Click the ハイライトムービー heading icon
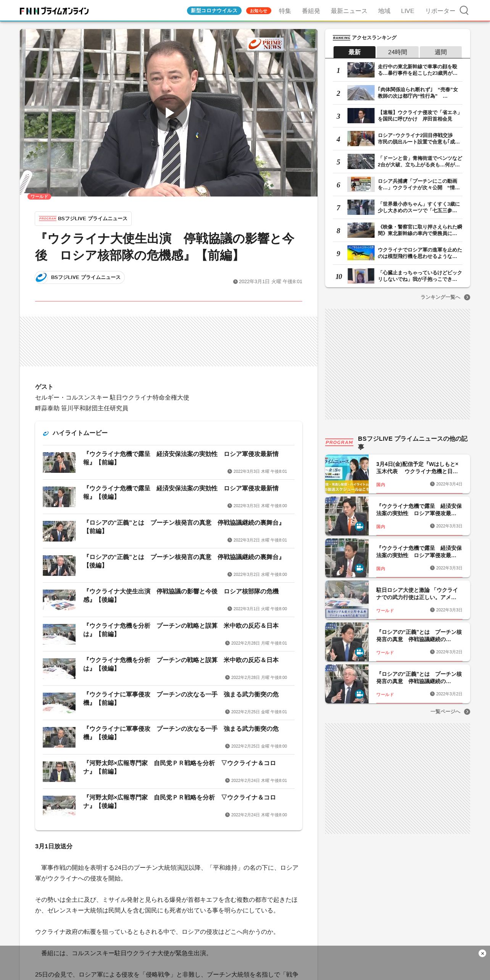This screenshot has height=980, width=490. tap(46, 433)
